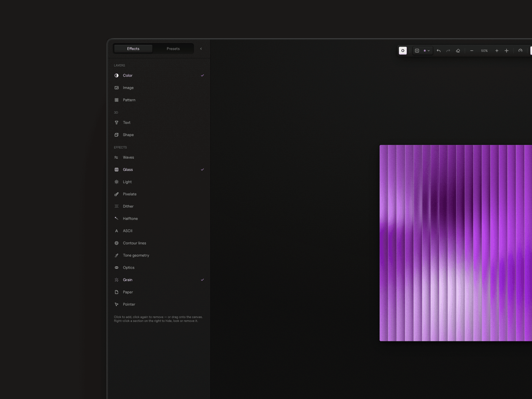Switch to the Effects tab

click(x=133, y=49)
